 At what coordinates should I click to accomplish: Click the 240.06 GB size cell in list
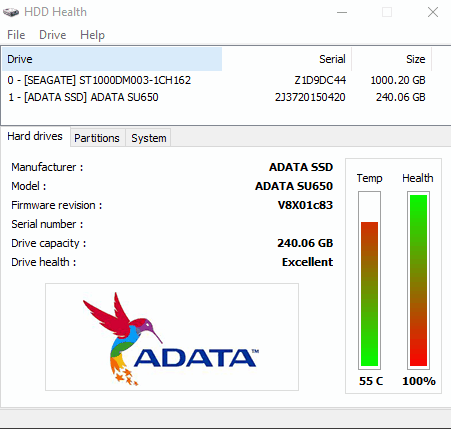pos(401,97)
